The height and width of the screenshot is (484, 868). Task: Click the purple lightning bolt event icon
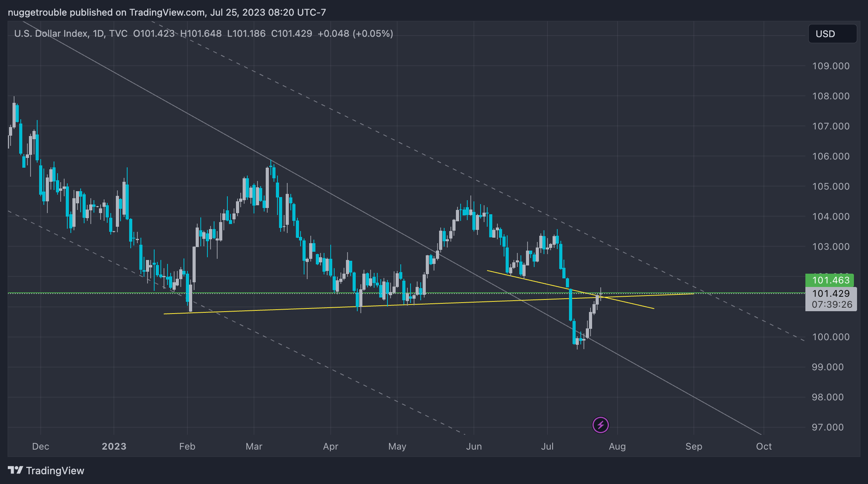pyautogui.click(x=600, y=425)
